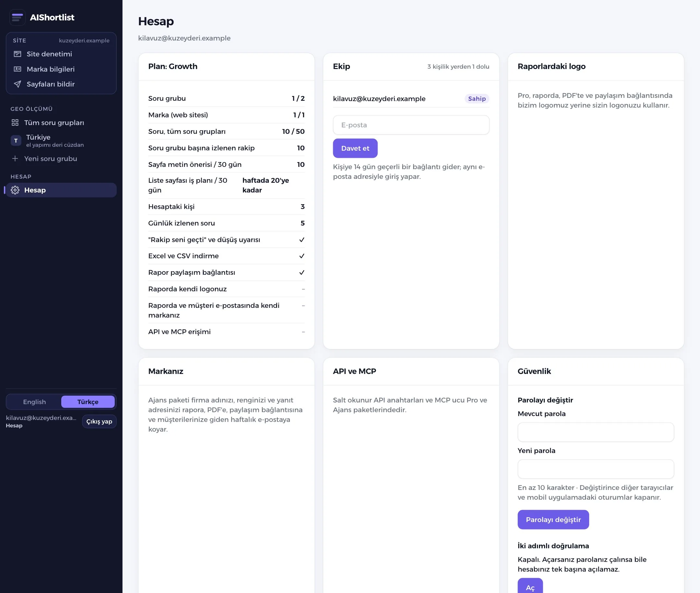Click the checkmark beside Rakip seni geçti uyarısı

(x=302, y=240)
